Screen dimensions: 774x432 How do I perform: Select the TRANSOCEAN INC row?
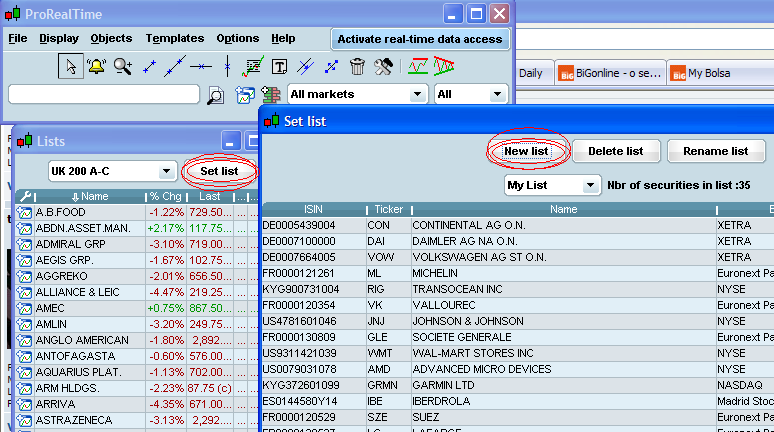518,289
